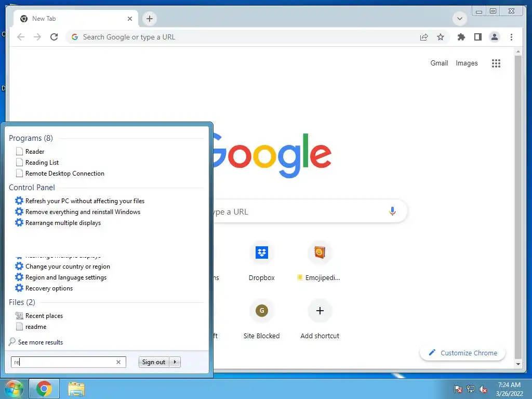This screenshot has height=399, width=532.
Task: Open Recovery options
Action: coord(49,288)
